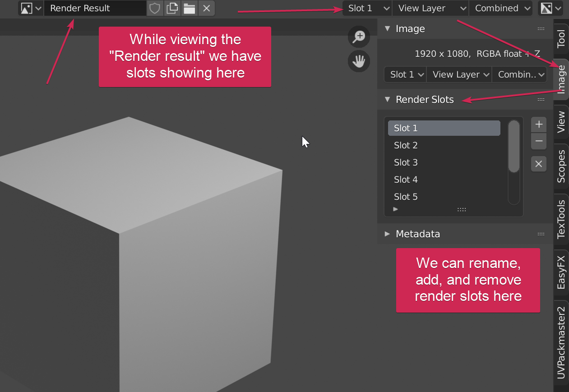Viewport: 569px width, 392px height.
Task: Remove a render slot with the minus button
Action: (538, 141)
